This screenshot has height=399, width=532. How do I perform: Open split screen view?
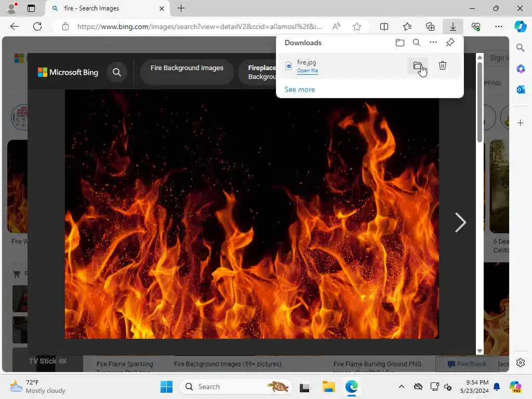384,26
